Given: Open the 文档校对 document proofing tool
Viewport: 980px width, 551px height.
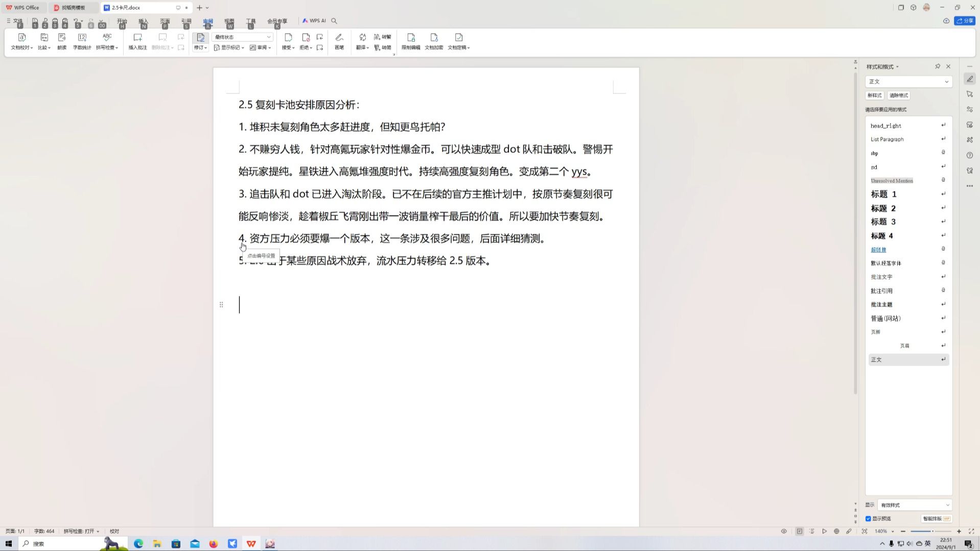Looking at the screenshot, I should (x=21, y=41).
